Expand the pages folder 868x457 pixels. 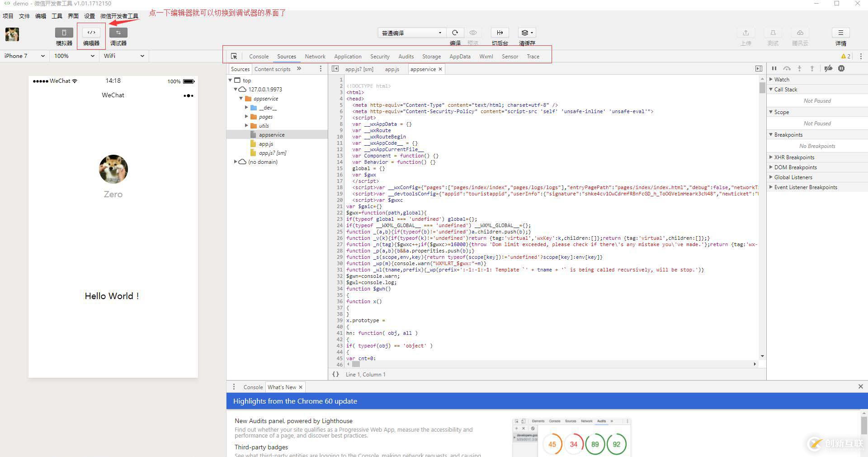[246, 116]
